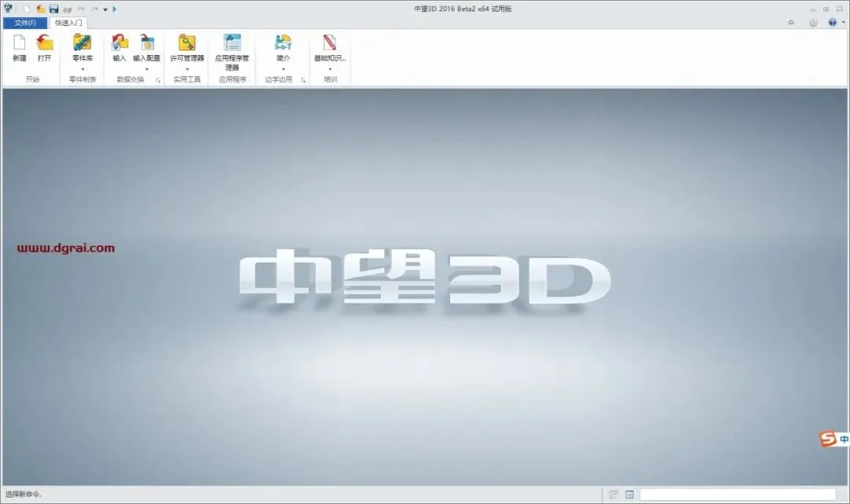
Task: Click the 应用程序 group label
Action: tap(232, 79)
